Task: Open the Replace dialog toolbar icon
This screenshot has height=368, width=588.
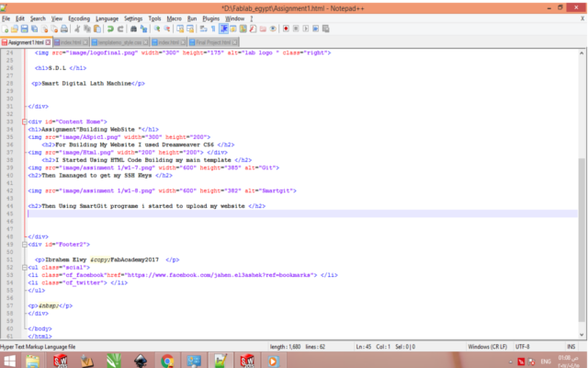Action: click(143, 29)
